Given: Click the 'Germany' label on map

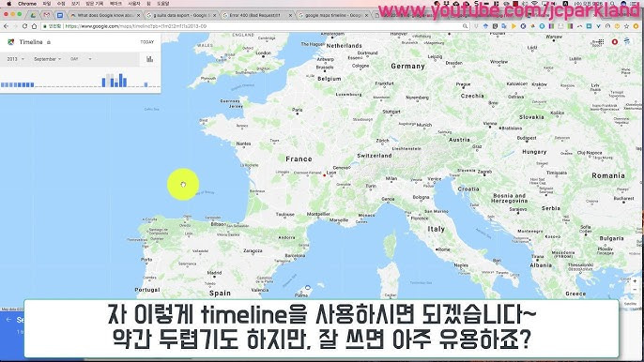Looking at the screenshot, I should (x=407, y=66).
